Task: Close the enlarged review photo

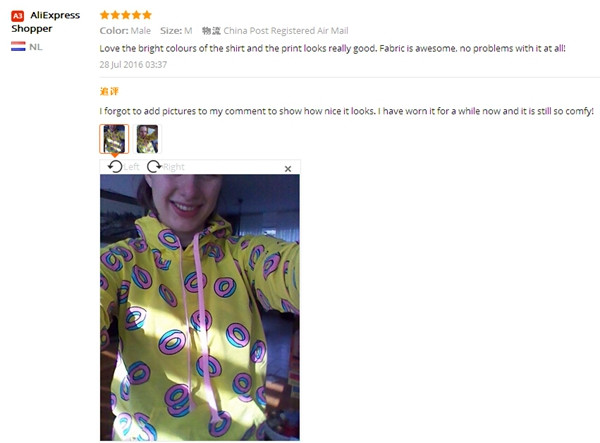Action: click(x=288, y=169)
